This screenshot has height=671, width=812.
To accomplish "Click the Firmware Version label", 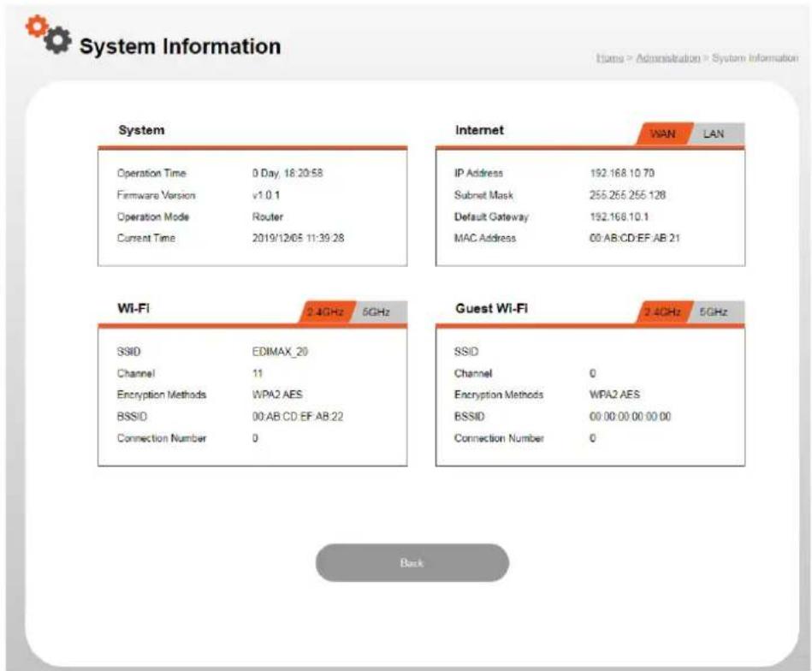I will 157,195.
